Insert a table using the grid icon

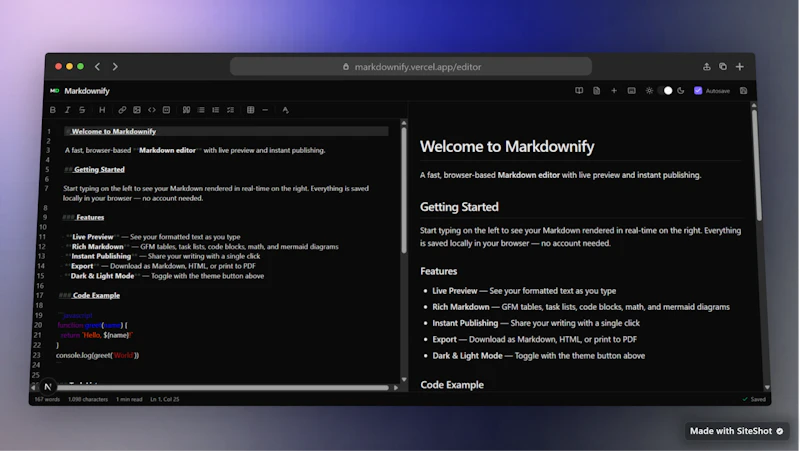pyautogui.click(x=251, y=110)
